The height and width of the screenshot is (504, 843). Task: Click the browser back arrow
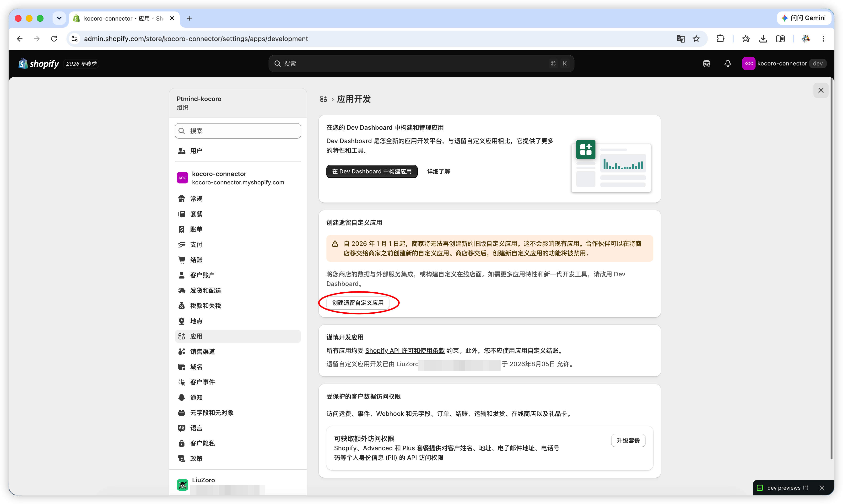(x=19, y=39)
